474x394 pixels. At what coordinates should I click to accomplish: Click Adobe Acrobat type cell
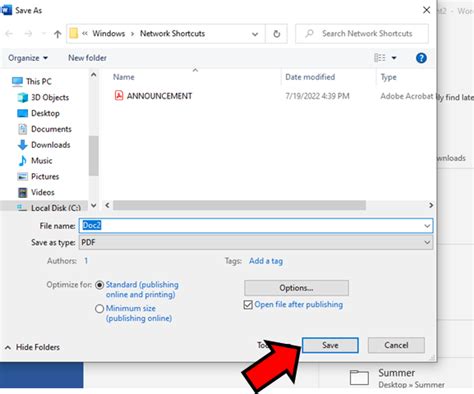407,96
